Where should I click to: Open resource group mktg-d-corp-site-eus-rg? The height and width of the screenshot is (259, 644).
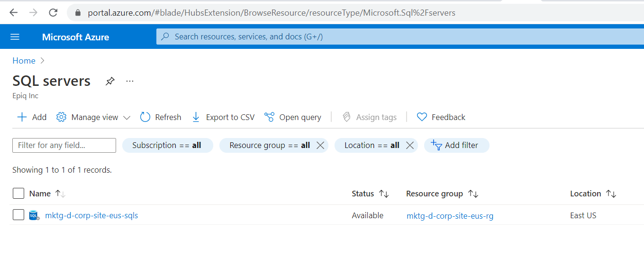[x=450, y=216]
